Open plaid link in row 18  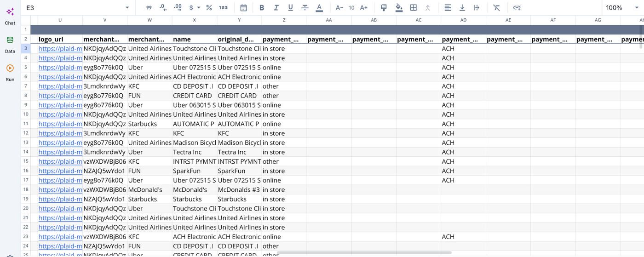(x=60, y=190)
